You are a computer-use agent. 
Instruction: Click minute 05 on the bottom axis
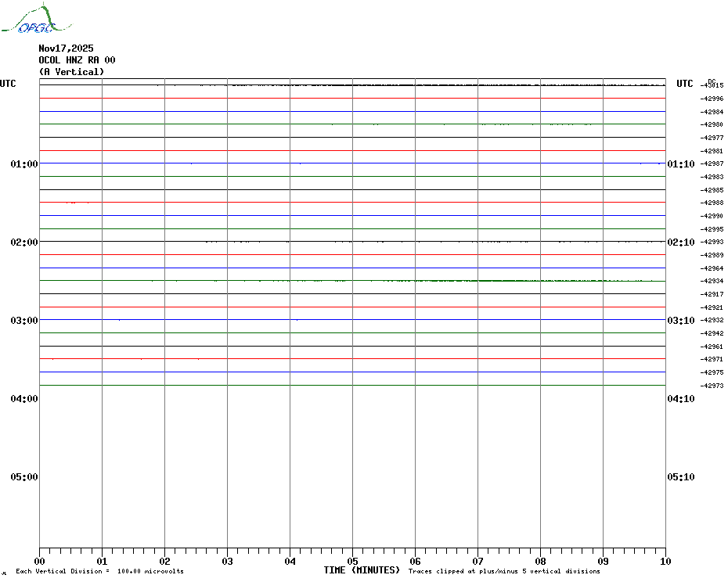click(352, 561)
